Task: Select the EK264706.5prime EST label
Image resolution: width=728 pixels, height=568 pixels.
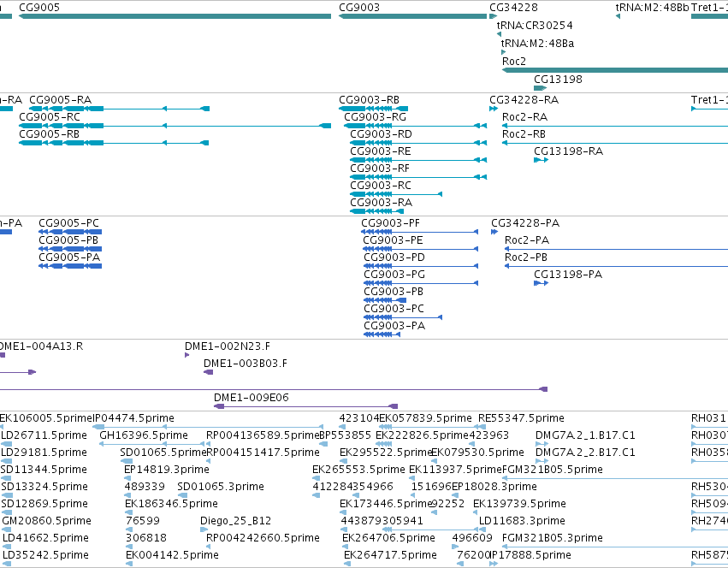Action: (388, 538)
